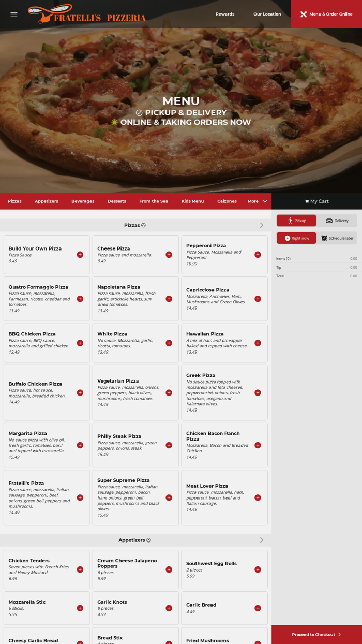Viewport: 362px width, 644px height.
Task: Expand the More categories dropdown
Action: pyautogui.click(x=258, y=201)
